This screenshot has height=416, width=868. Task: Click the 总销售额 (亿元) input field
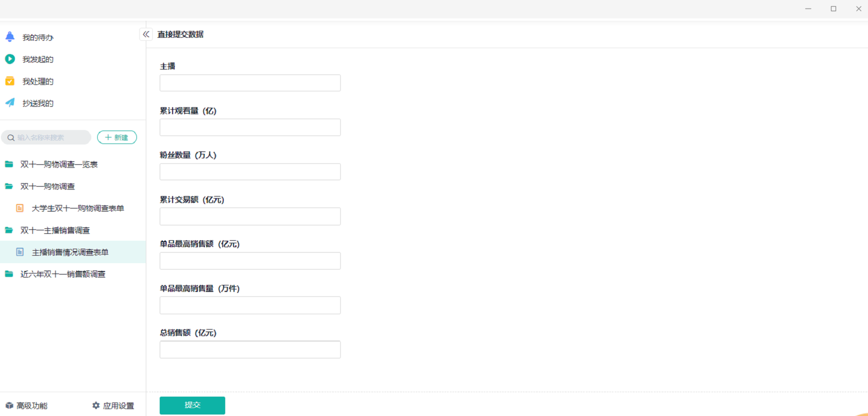(250, 349)
